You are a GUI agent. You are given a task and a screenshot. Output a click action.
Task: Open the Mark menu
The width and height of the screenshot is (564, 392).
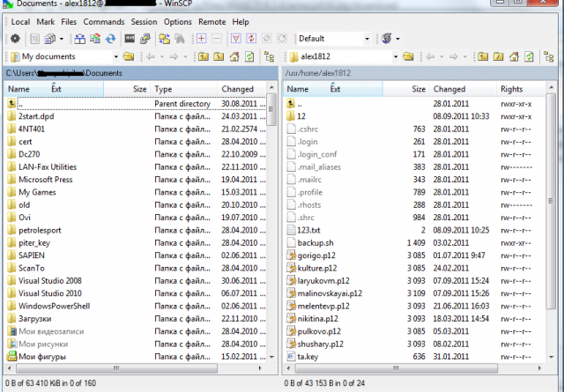[x=45, y=22]
